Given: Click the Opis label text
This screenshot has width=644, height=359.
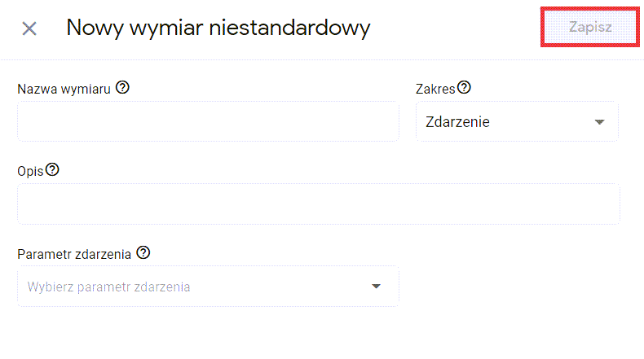Looking at the screenshot, I should tap(30, 171).
